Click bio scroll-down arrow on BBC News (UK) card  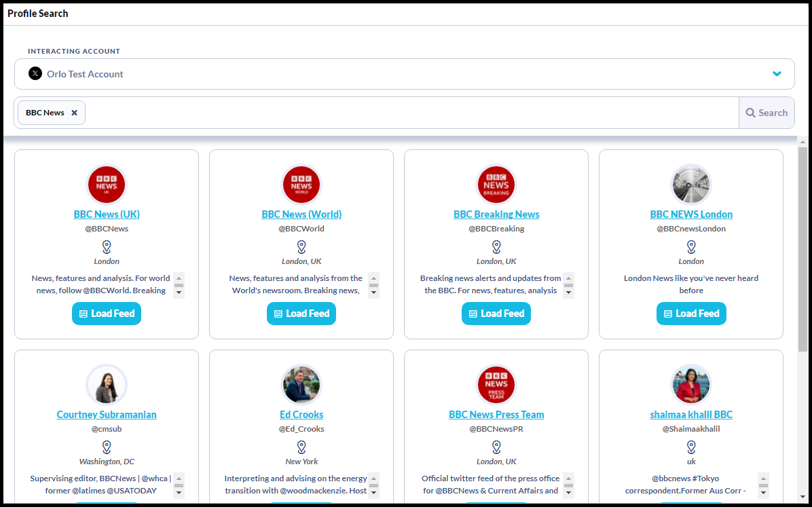(179, 293)
